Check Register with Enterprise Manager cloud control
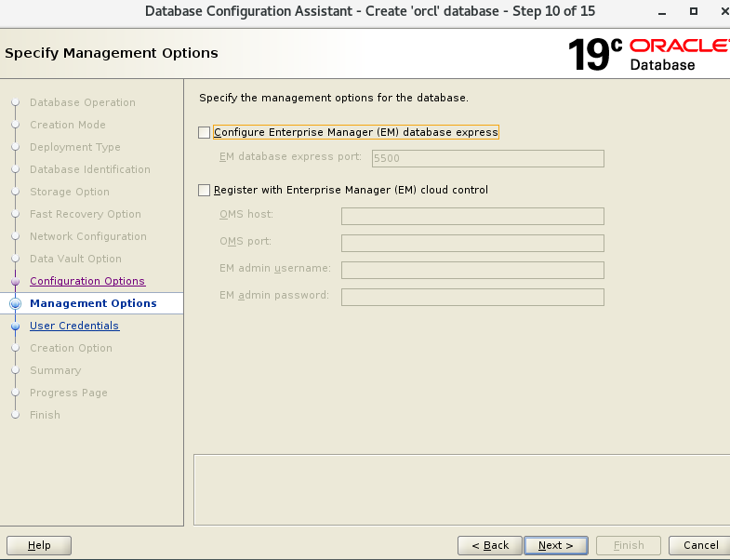 pos(204,190)
